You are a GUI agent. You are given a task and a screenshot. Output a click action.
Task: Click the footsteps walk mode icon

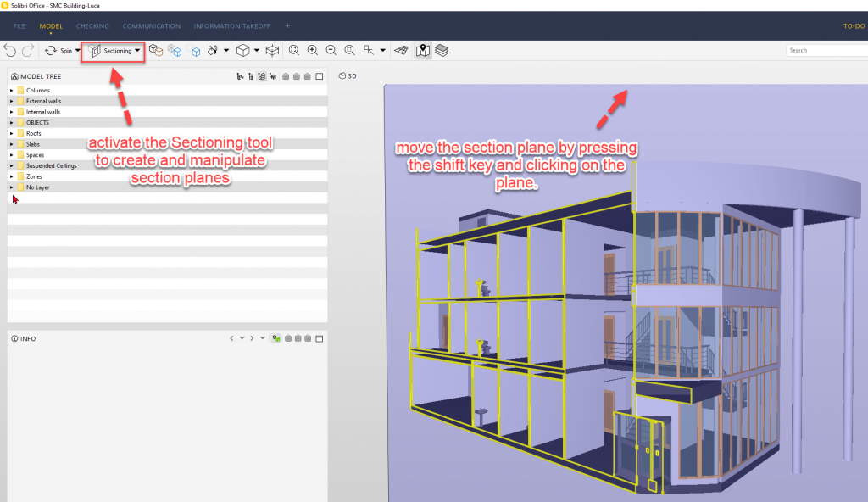click(x=213, y=50)
